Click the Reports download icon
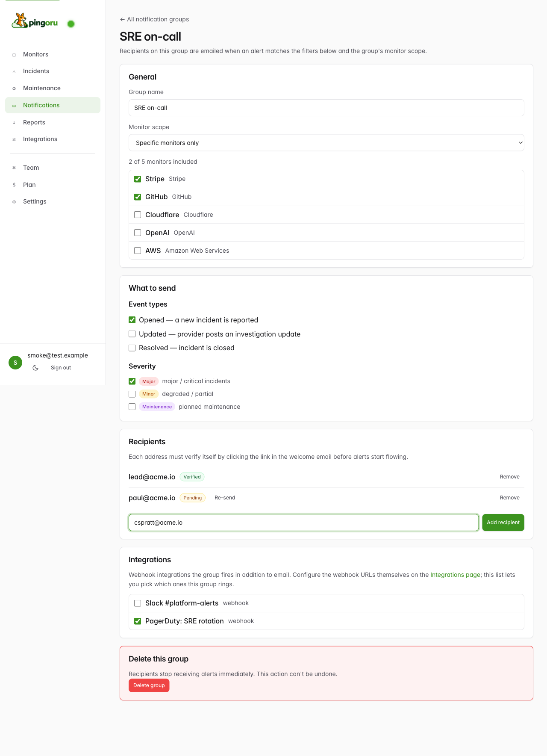The height and width of the screenshot is (756, 547). point(14,123)
